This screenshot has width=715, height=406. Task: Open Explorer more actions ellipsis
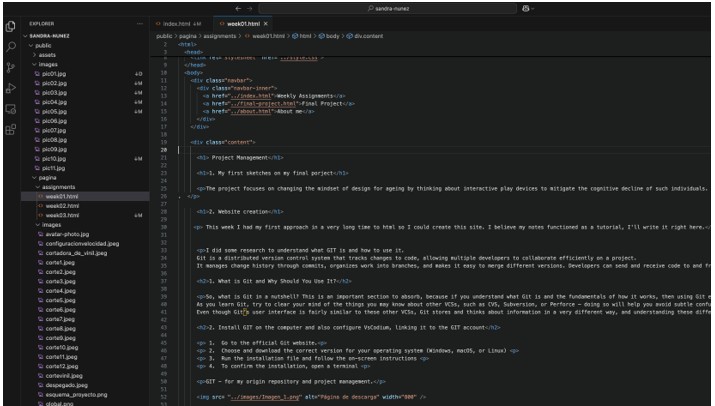point(140,24)
